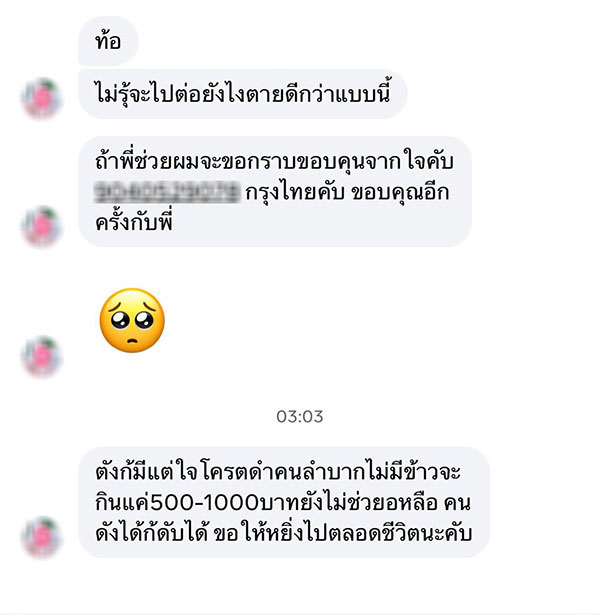Select the message starting 'ตังก้มีแต่ใจโครตดำ'
This screenshot has height=616, width=600.
(284, 502)
